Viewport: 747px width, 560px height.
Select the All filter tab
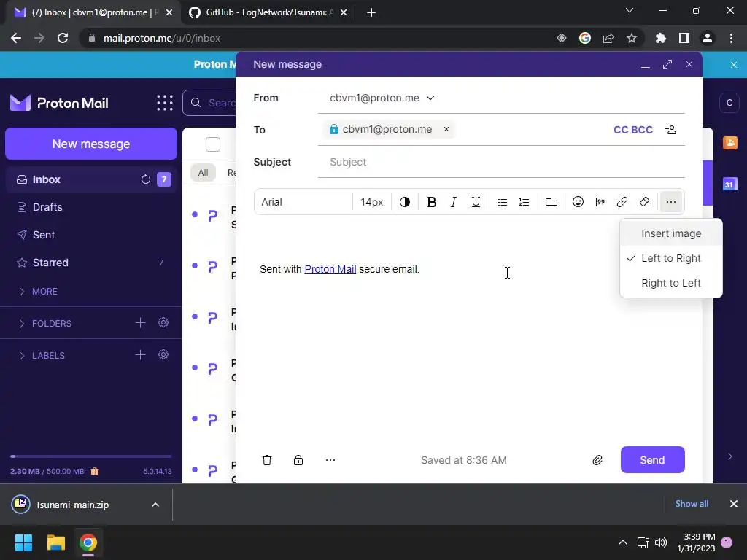click(203, 172)
